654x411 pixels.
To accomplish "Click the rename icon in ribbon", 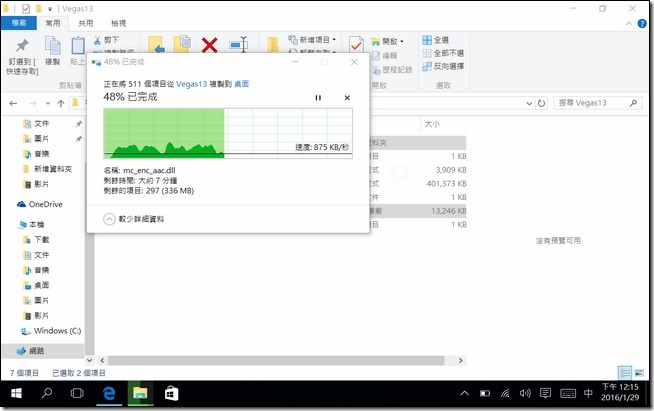I will click(239, 44).
